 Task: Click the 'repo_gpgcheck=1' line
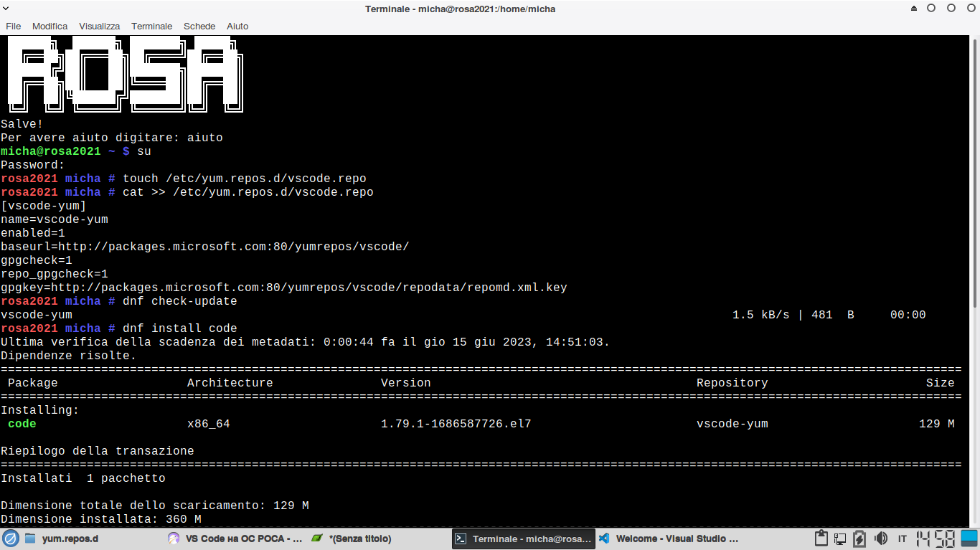click(55, 274)
